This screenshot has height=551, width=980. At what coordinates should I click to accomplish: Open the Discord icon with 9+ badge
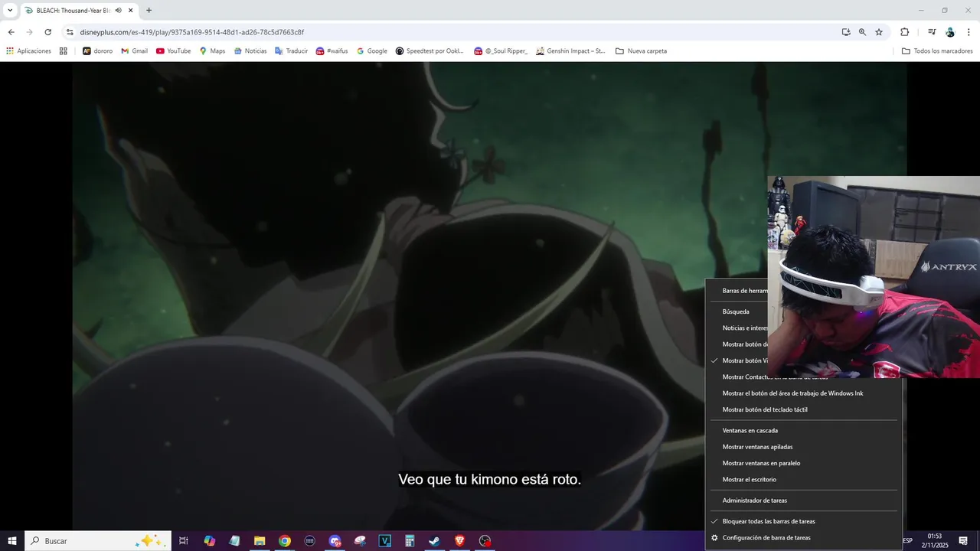point(335,541)
